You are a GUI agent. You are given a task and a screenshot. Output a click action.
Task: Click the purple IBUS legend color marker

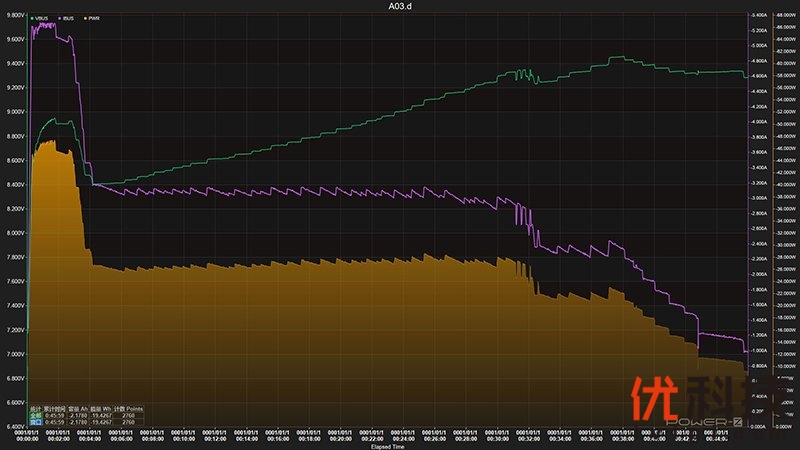(59, 18)
